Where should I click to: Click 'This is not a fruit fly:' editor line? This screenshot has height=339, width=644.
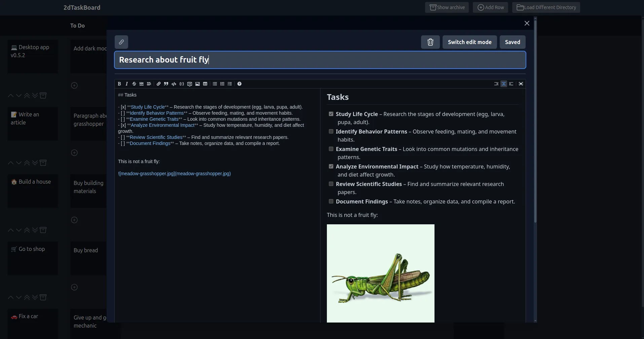139,161
